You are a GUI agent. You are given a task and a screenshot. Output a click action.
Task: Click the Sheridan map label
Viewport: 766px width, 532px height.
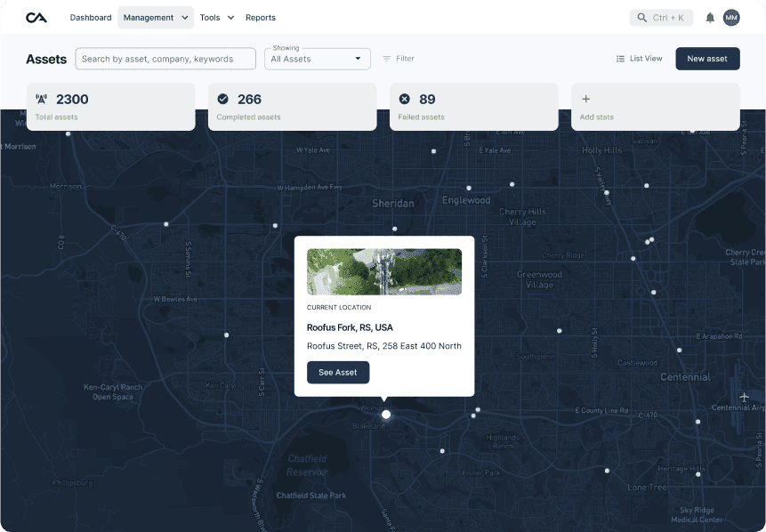[x=392, y=203]
